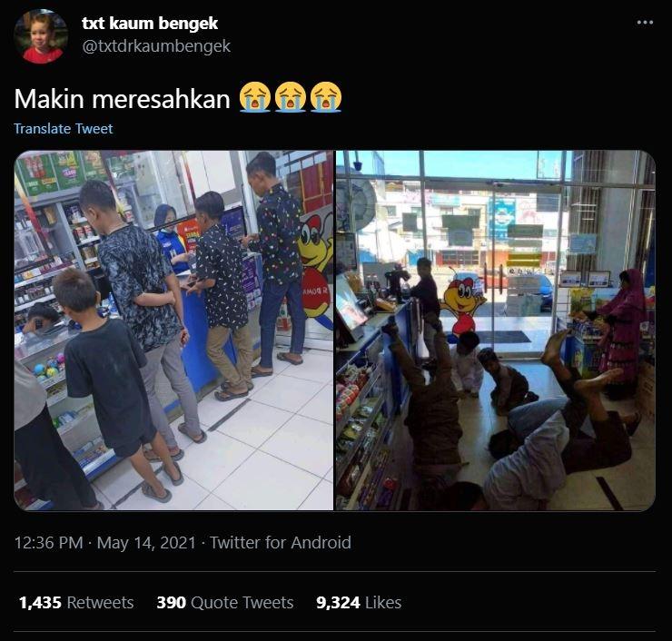Open the right photo of people upside down
The image size is (672, 641).
(x=496, y=330)
